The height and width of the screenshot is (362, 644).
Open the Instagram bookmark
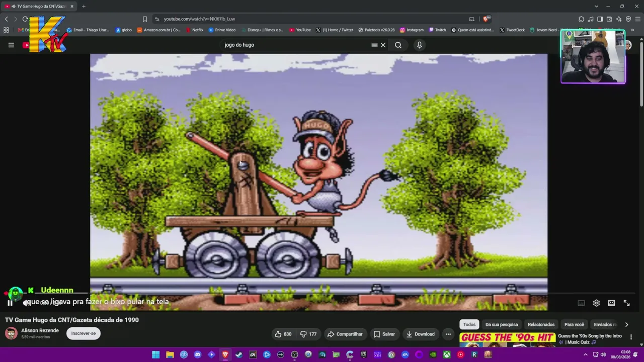coord(412,30)
